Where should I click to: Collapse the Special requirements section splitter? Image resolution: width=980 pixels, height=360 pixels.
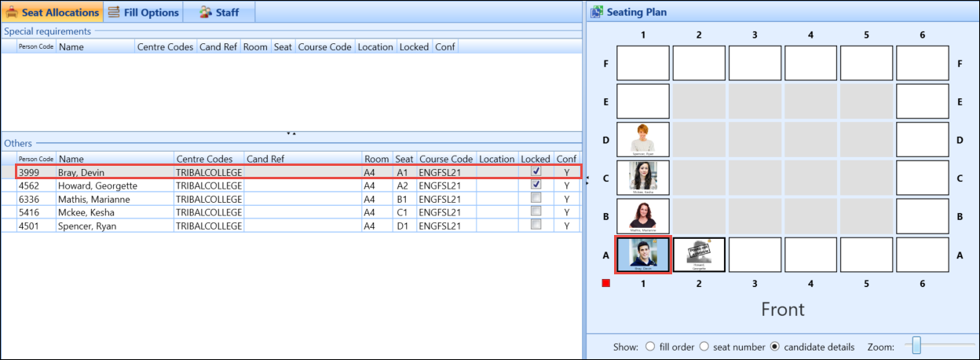point(291,134)
